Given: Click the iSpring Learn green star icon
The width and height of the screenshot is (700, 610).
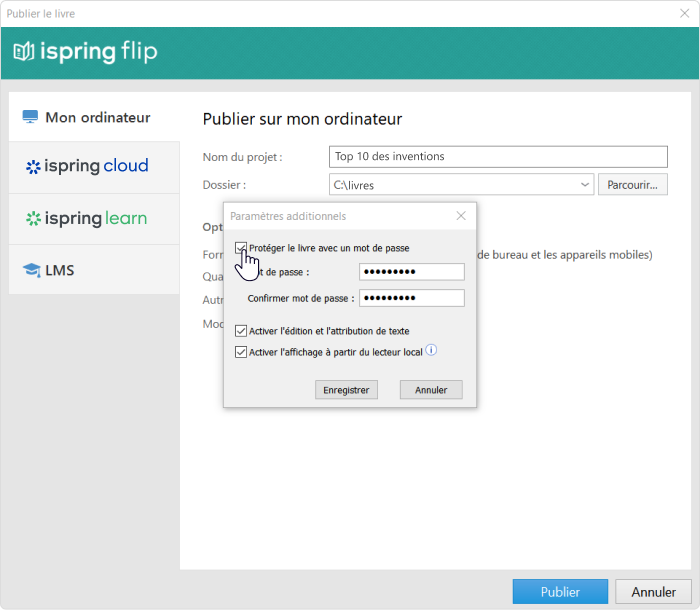Looking at the screenshot, I should point(33,219).
